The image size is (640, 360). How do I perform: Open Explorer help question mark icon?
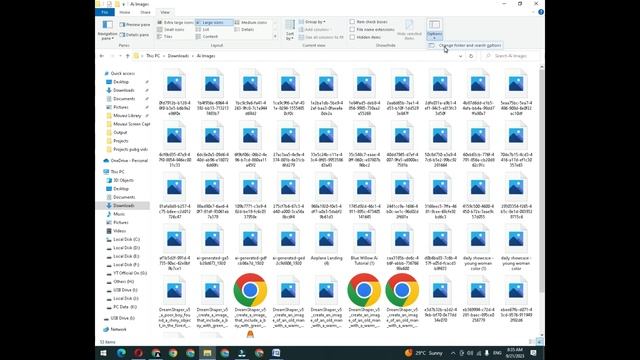(x=541, y=12)
